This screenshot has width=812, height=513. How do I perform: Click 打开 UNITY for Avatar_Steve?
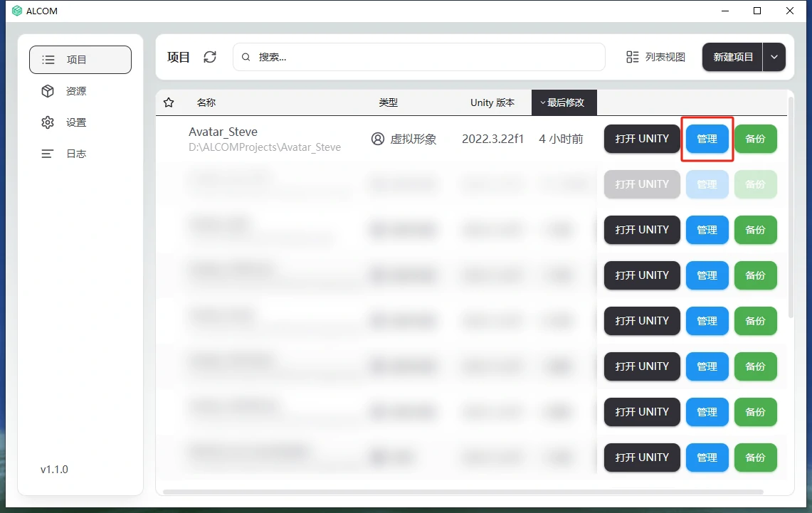coord(642,139)
